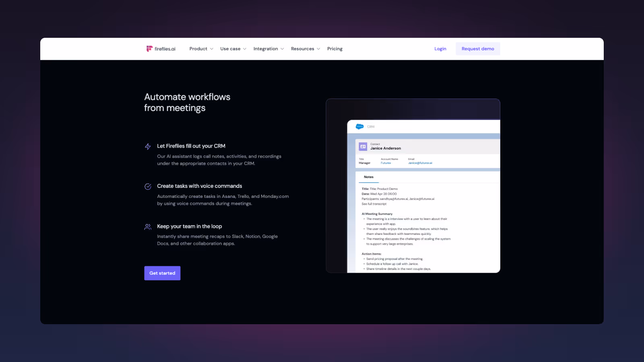The width and height of the screenshot is (644, 362).
Task: Click the 'AI Meeting Summary' label
Action: pyautogui.click(x=377, y=214)
